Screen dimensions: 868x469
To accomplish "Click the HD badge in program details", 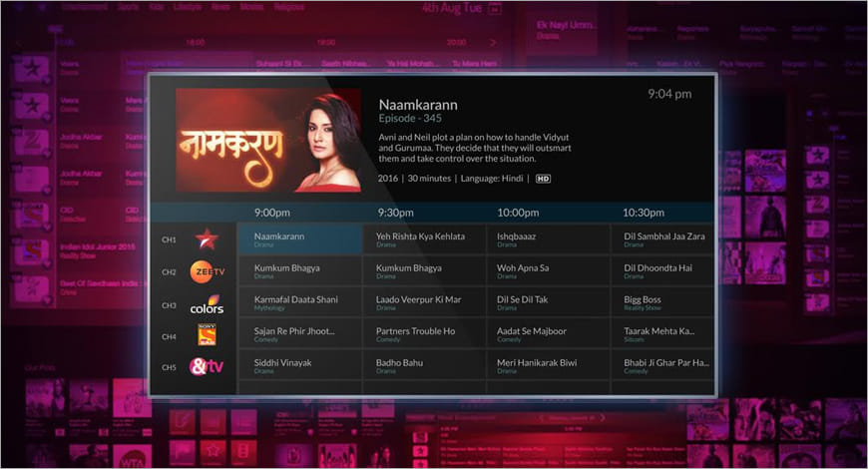I will (543, 179).
